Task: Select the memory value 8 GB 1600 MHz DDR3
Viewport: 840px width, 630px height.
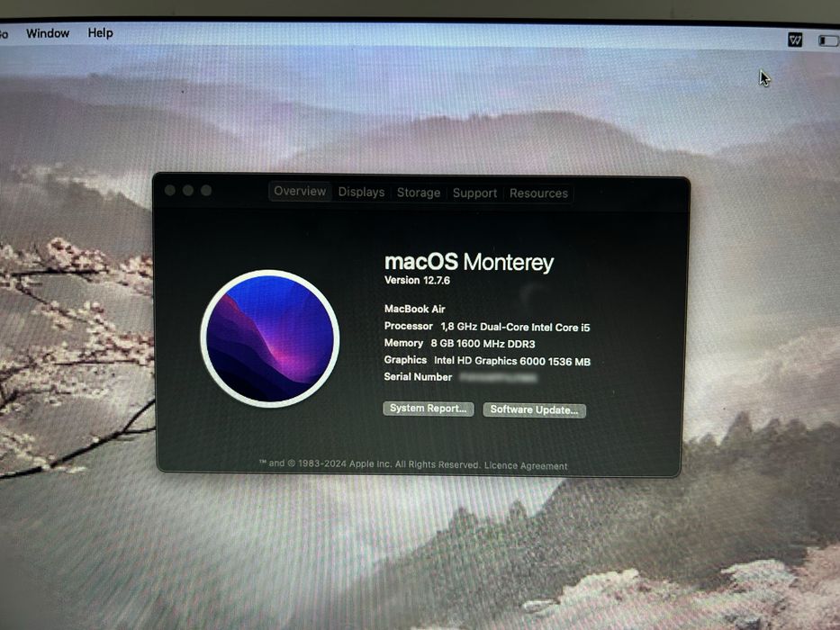Action: tap(483, 344)
